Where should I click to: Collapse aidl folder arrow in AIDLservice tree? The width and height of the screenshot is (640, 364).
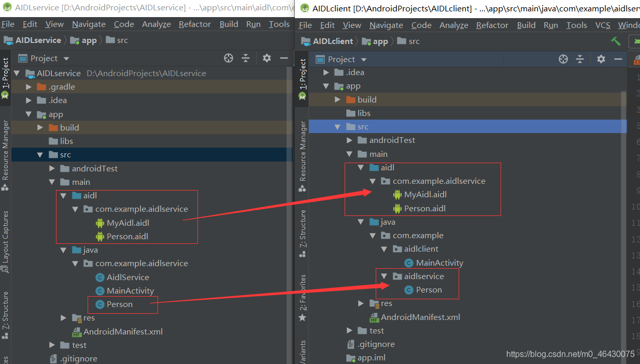63,195
